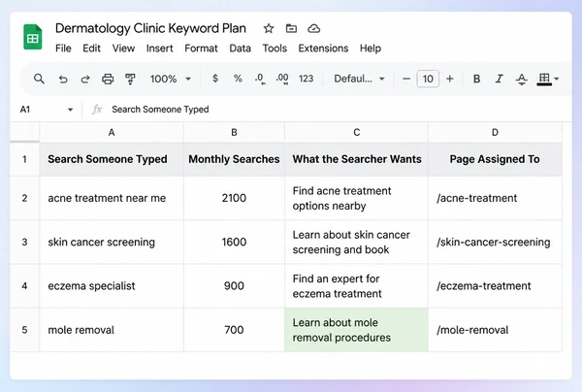The image size is (582, 392).
Task: Select row 1 header
Action: pos(24,159)
